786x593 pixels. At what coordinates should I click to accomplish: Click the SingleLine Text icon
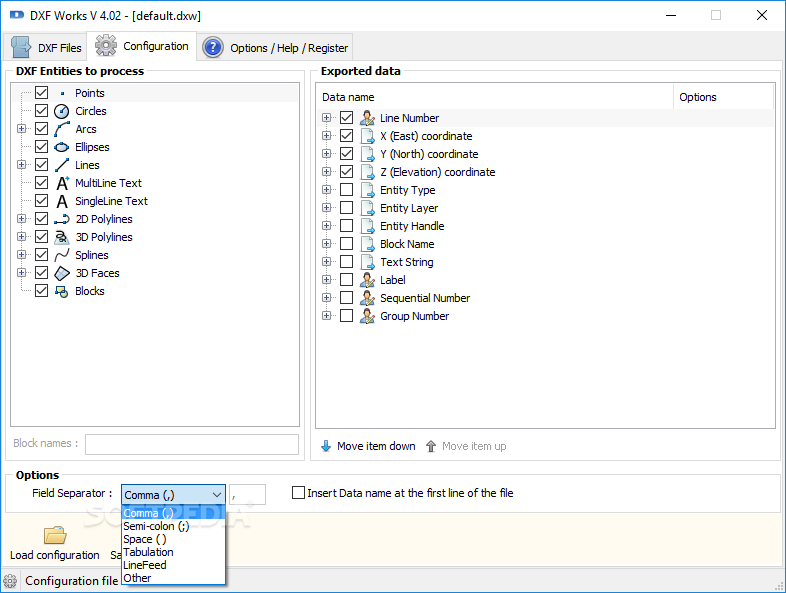coord(62,202)
